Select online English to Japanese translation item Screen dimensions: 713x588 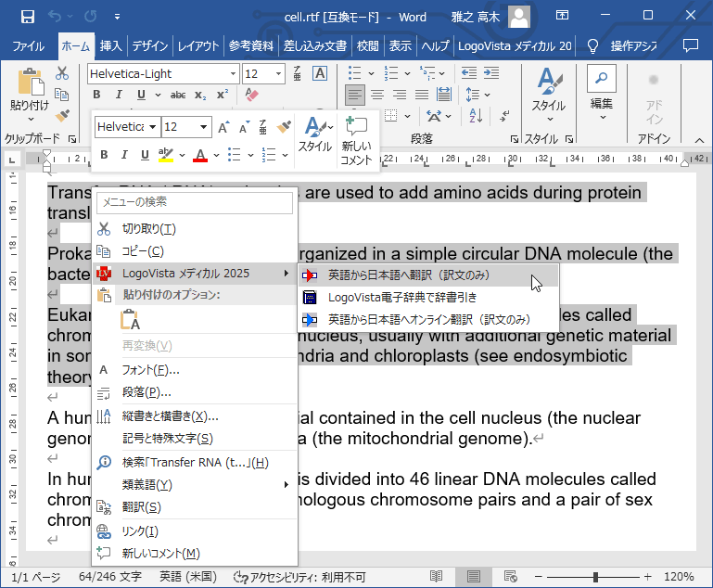tap(428, 320)
